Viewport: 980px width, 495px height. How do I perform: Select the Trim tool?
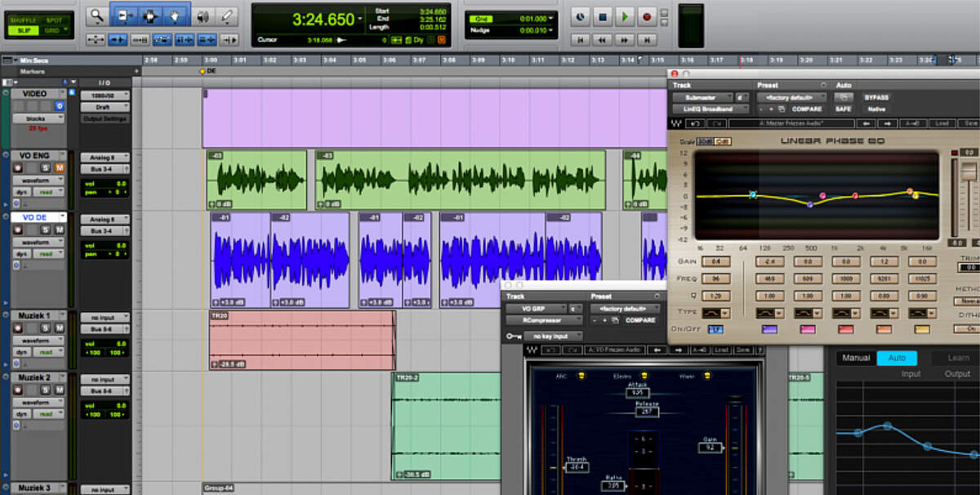126,15
